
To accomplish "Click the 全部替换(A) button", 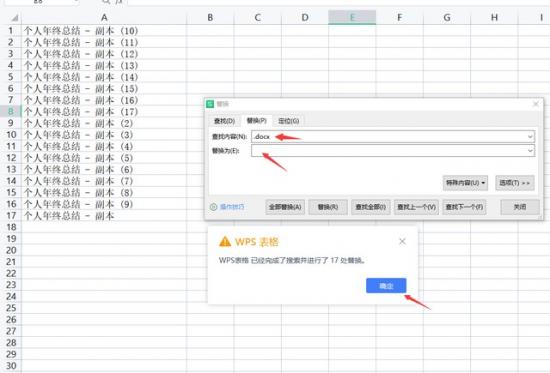I will (x=285, y=207).
